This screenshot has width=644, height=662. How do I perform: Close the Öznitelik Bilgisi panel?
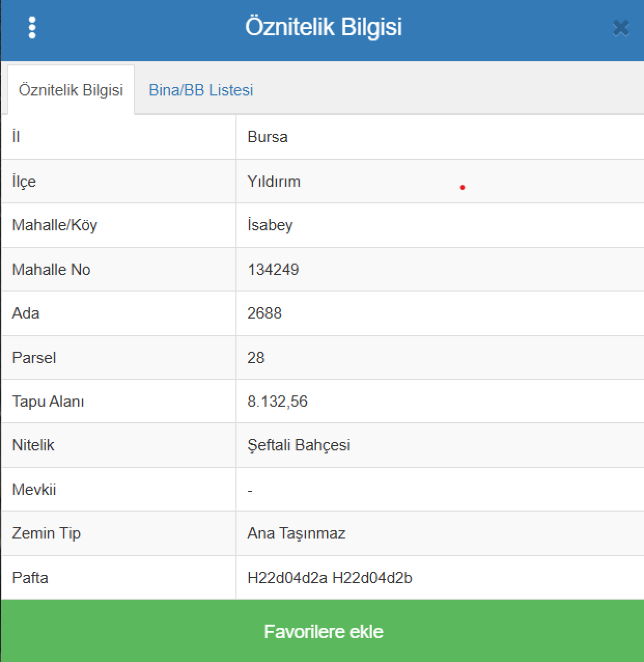coord(621,28)
